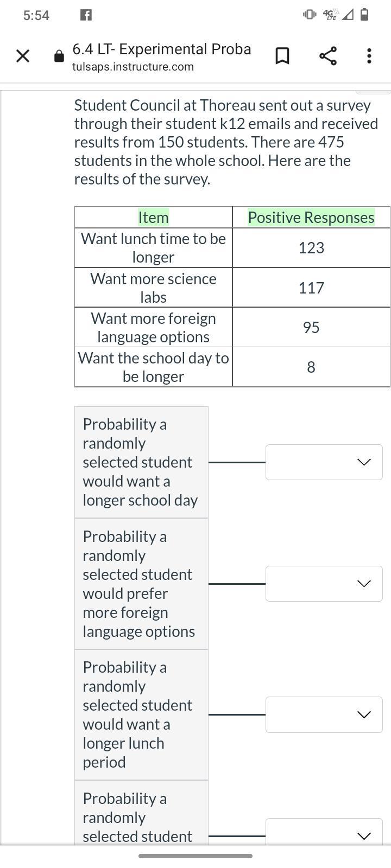Tap the 'Positive Responses' table header

[311, 218]
